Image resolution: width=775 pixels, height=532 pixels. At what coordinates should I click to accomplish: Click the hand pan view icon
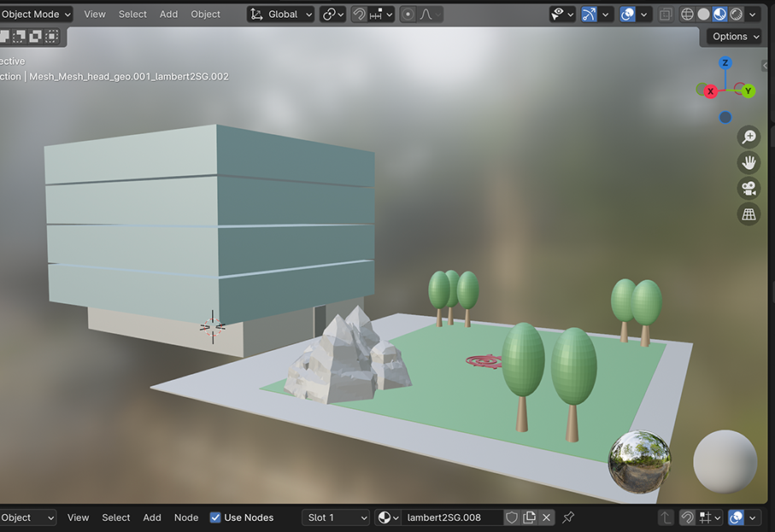click(x=749, y=162)
